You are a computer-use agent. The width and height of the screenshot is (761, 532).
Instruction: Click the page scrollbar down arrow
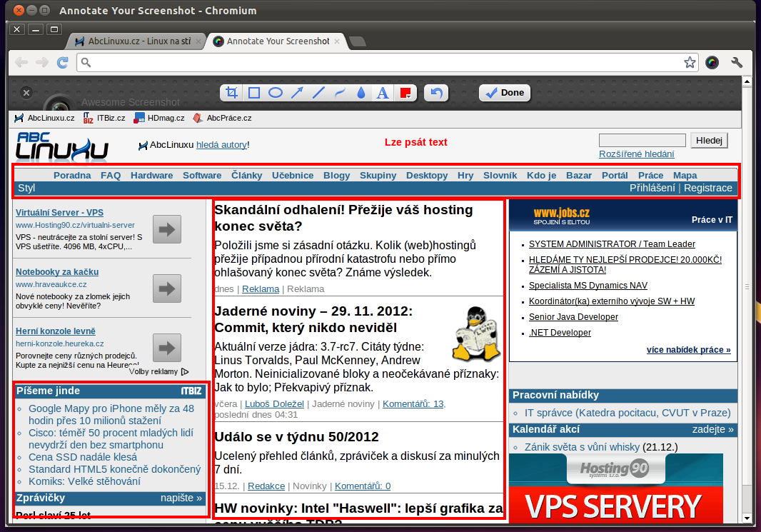pos(747,518)
